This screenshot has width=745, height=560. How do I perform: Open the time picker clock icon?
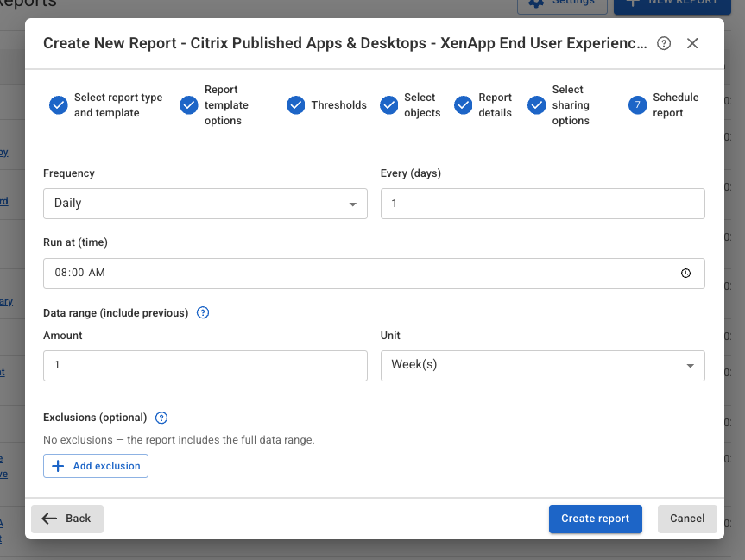click(685, 274)
